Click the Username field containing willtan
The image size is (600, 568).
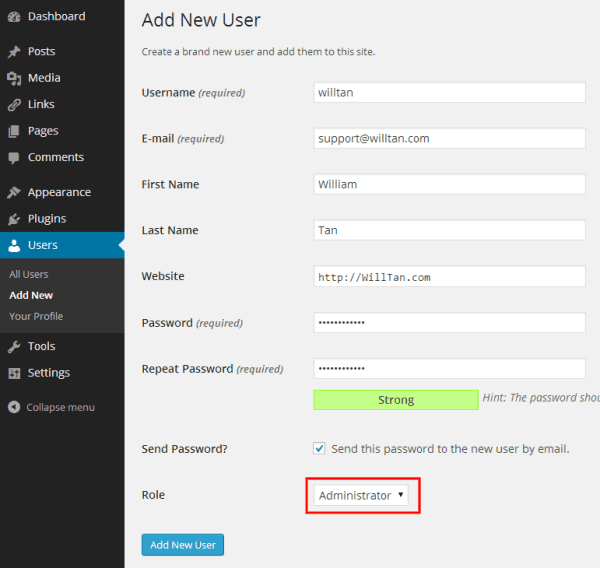pos(449,93)
